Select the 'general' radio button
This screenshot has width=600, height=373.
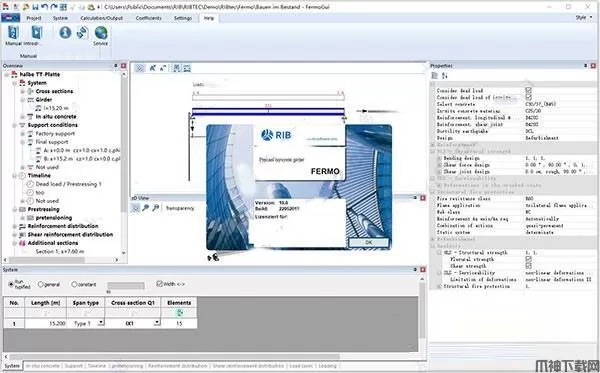pos(41,284)
